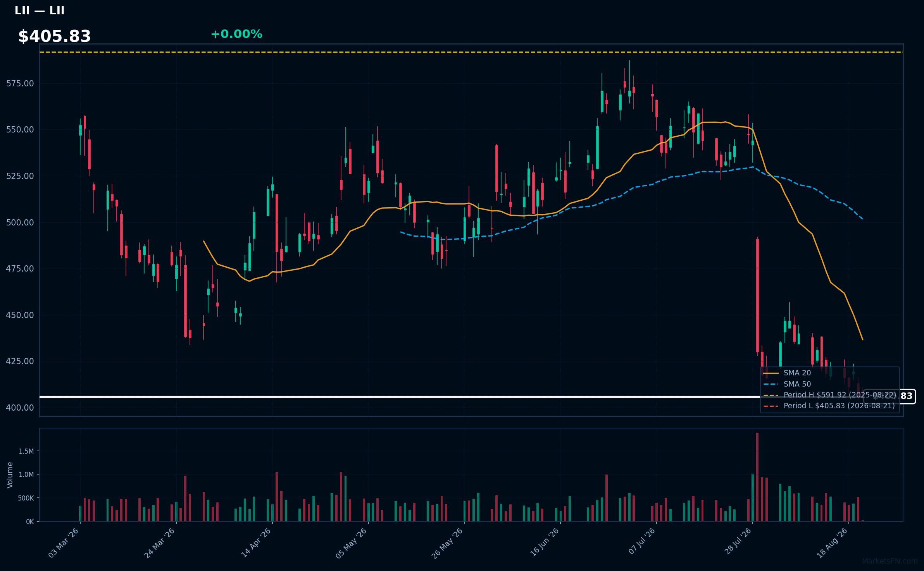Click the yellow dashed period high line
Screen dimensions: 924x571
pos(471,52)
